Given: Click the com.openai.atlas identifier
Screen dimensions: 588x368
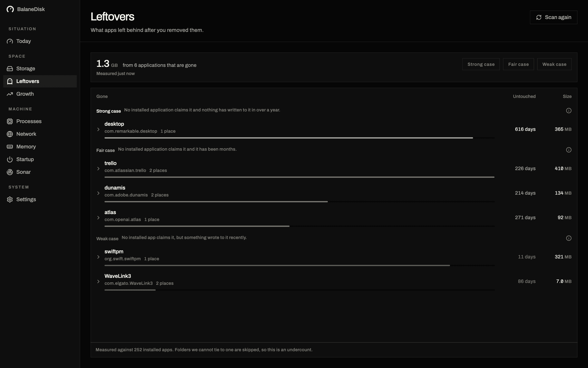Looking at the screenshot, I should tap(123, 220).
